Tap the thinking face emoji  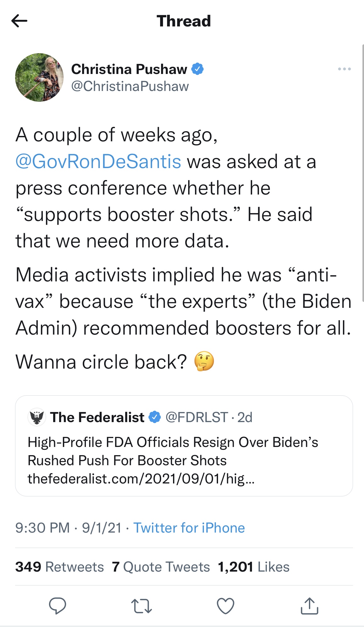click(x=204, y=361)
